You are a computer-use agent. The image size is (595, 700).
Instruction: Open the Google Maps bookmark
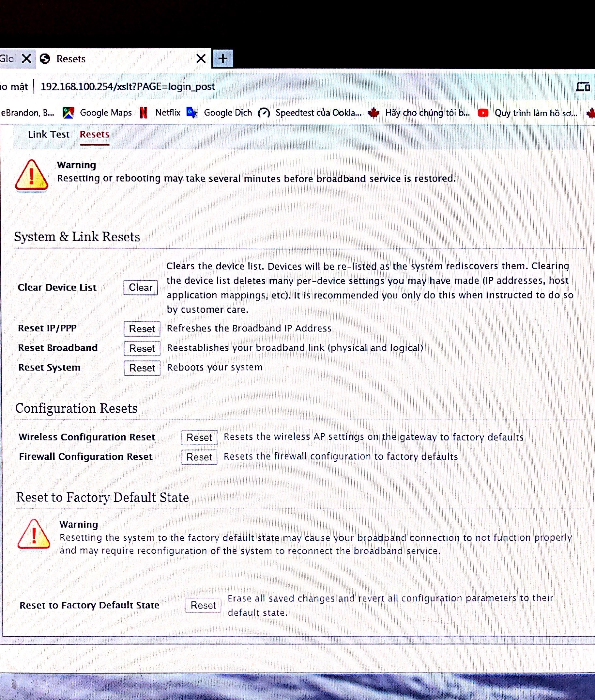[x=98, y=113]
